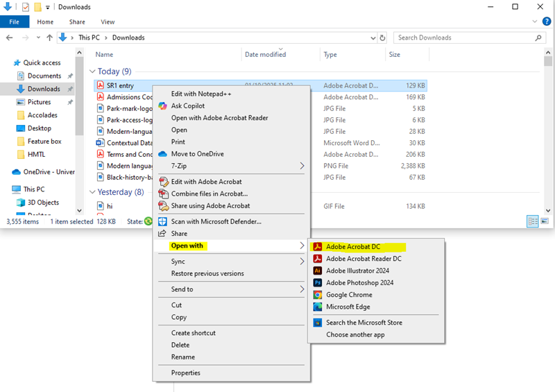Expand the ribbon with chevron
The image size is (555, 392).
(x=534, y=22)
